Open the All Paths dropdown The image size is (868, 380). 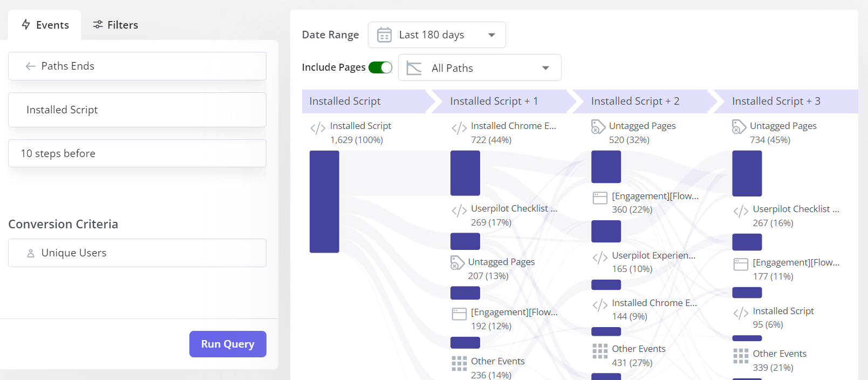480,67
